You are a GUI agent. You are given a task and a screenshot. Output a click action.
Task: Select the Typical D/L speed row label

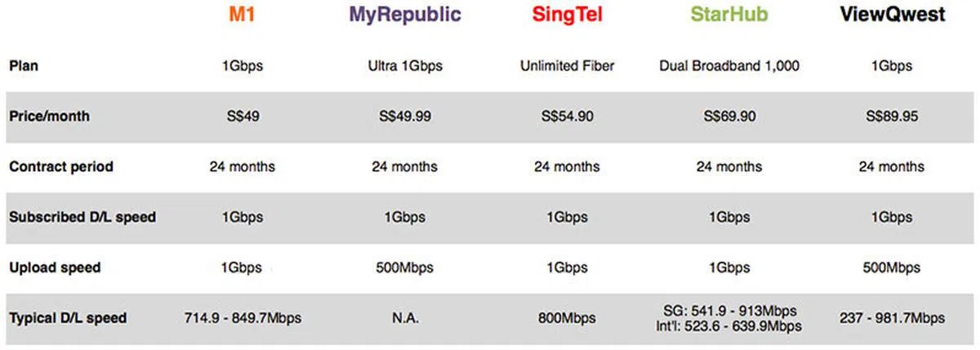click(x=68, y=317)
